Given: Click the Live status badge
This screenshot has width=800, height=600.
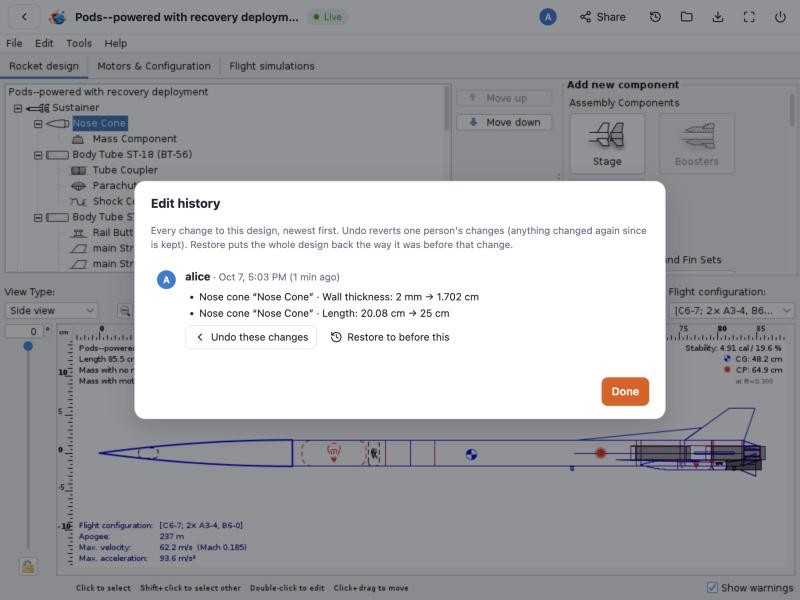Looking at the screenshot, I should pos(328,17).
